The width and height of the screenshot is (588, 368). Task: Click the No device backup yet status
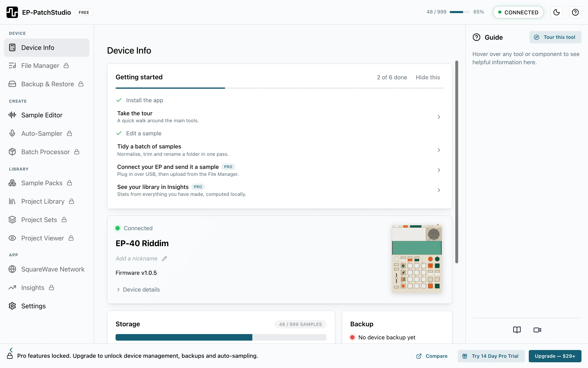383,337
